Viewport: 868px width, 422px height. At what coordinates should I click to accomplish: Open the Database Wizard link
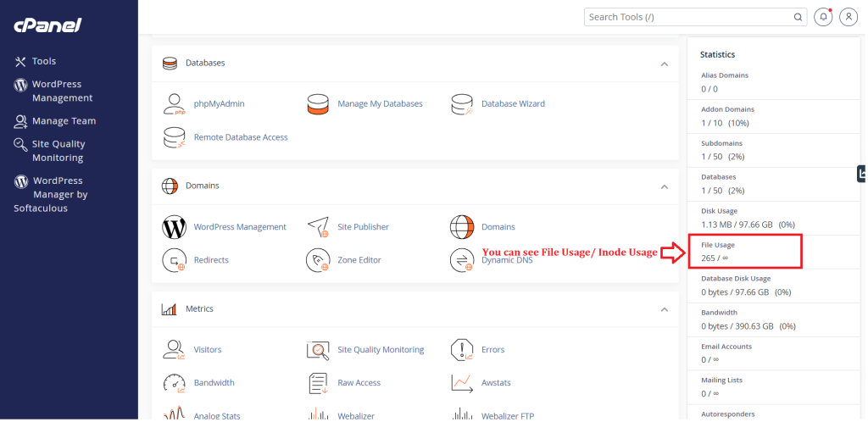click(x=513, y=103)
